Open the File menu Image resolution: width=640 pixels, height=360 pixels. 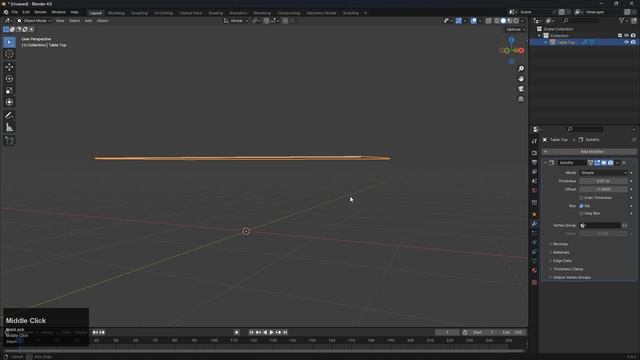[x=15, y=12]
